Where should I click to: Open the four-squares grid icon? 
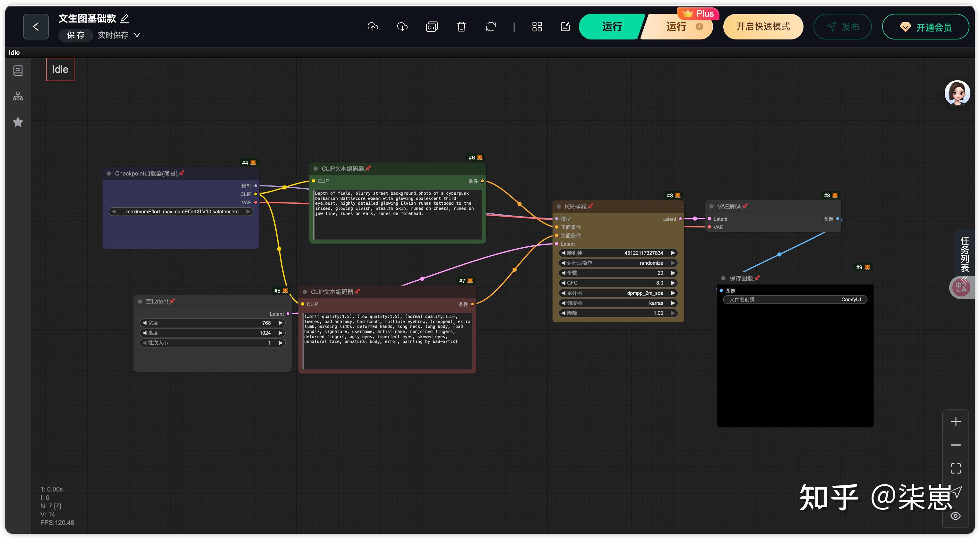click(x=537, y=27)
